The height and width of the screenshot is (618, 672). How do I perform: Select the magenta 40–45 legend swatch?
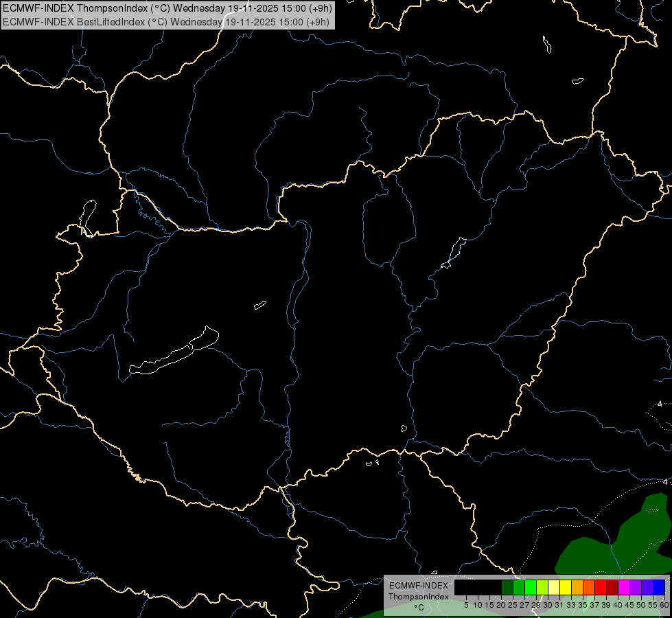point(624,587)
